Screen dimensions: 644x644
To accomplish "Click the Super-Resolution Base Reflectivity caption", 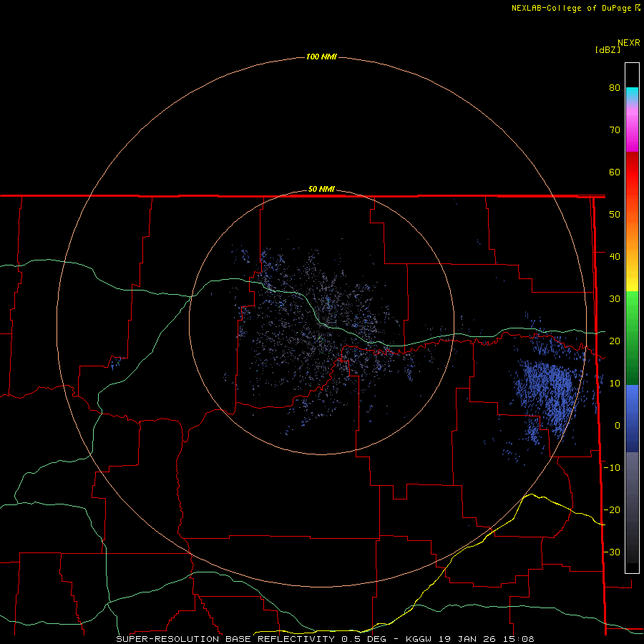I will [326, 639].
